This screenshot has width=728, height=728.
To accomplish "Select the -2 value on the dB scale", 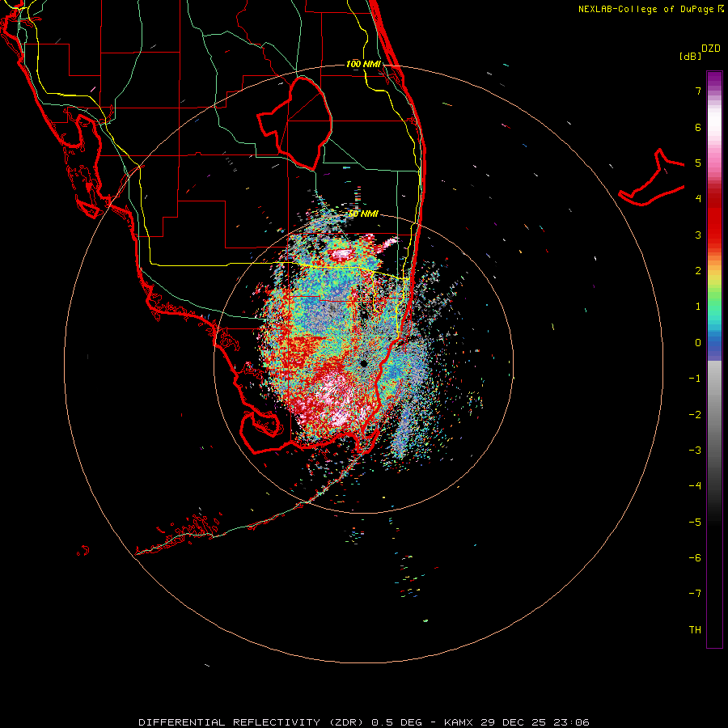I will click(x=695, y=415).
